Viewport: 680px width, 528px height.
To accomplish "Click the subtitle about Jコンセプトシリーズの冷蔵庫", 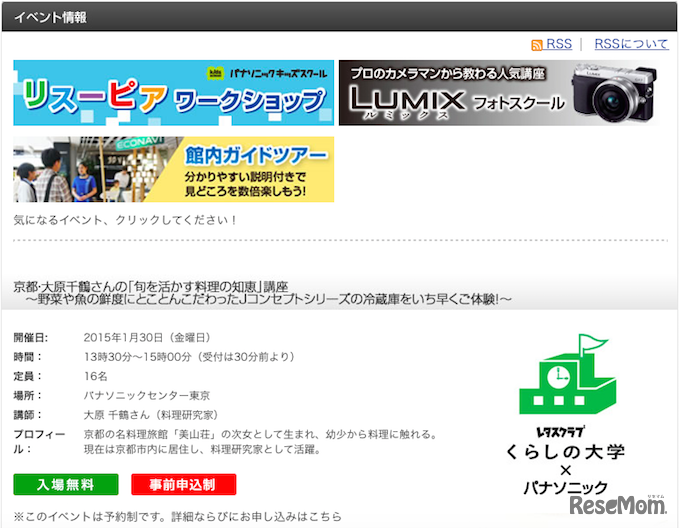I will pos(268,299).
